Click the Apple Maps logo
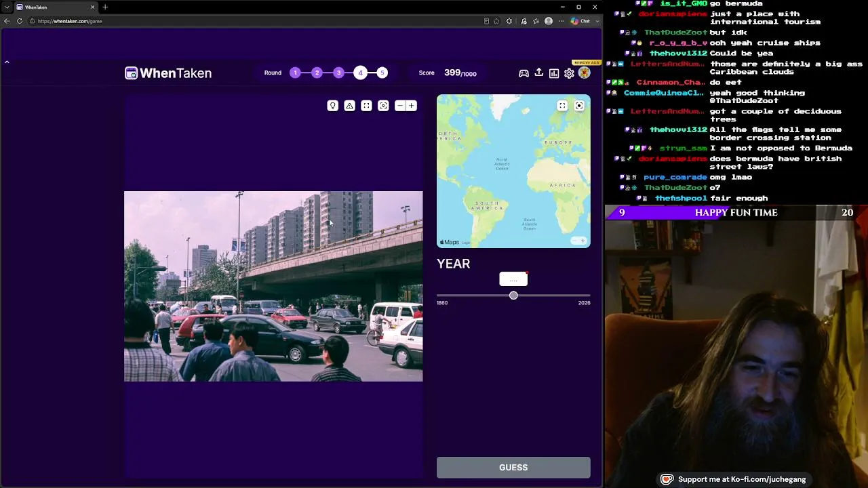Image resolution: width=868 pixels, height=488 pixels. click(x=450, y=242)
